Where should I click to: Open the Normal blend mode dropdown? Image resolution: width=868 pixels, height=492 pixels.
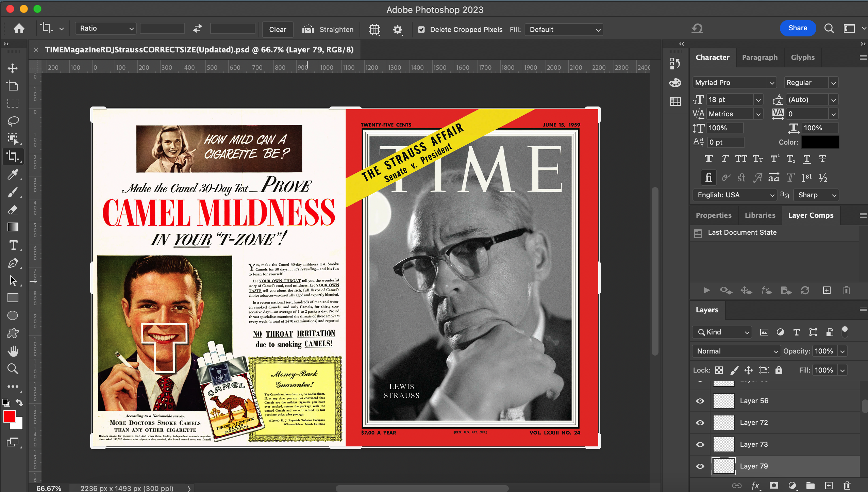[x=736, y=351]
